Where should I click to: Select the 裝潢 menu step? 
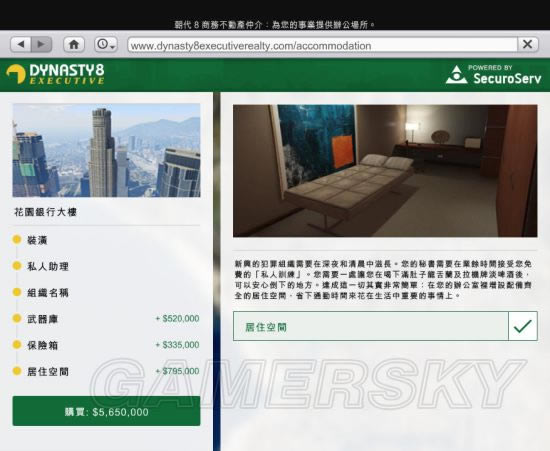click(37, 240)
